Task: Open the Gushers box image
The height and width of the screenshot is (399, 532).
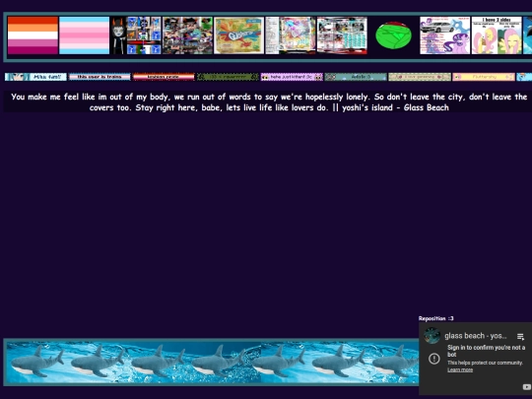Action: pos(238,35)
